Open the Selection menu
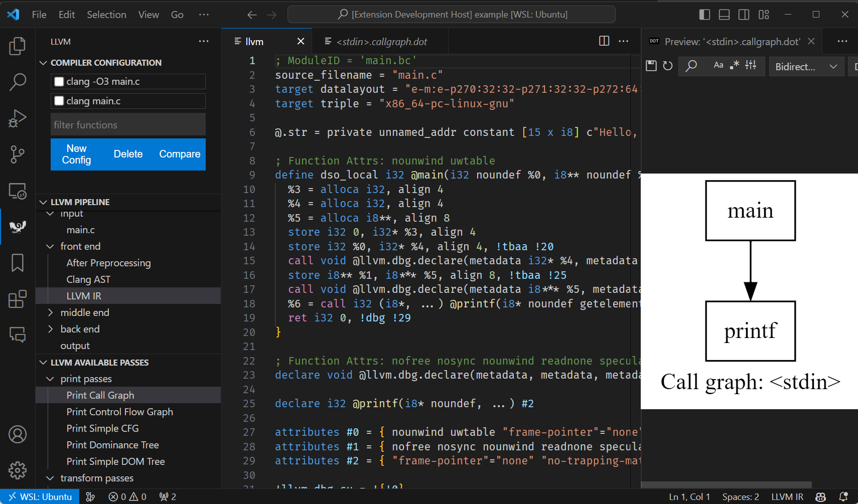Viewport: 858px width, 504px height. [x=106, y=15]
